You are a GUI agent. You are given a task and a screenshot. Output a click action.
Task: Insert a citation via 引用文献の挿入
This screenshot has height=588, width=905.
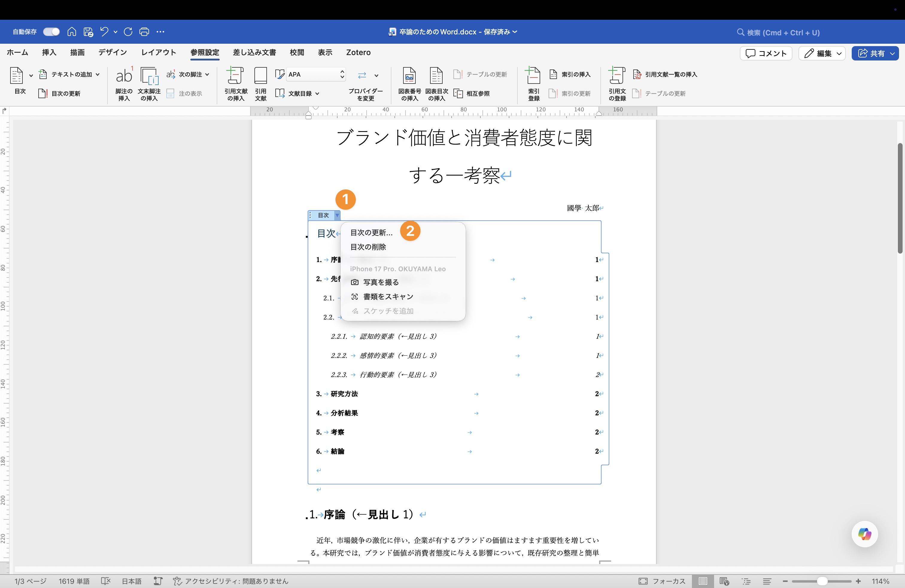235,84
